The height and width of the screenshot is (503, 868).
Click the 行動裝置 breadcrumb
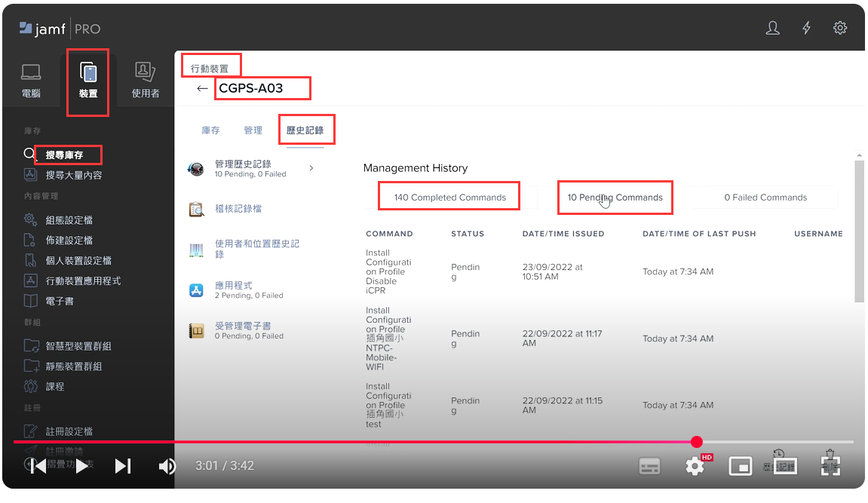209,69
